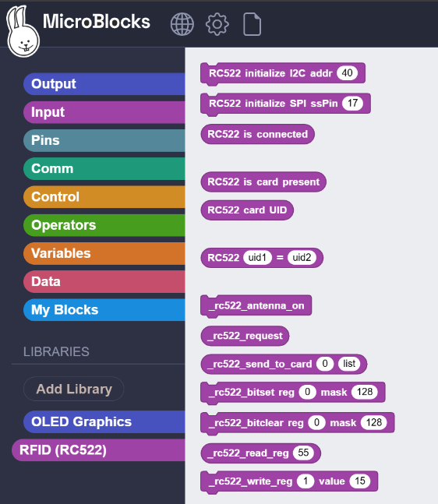438x504 pixels.
Task: Select the OLED Graphics library
Action: click(104, 421)
